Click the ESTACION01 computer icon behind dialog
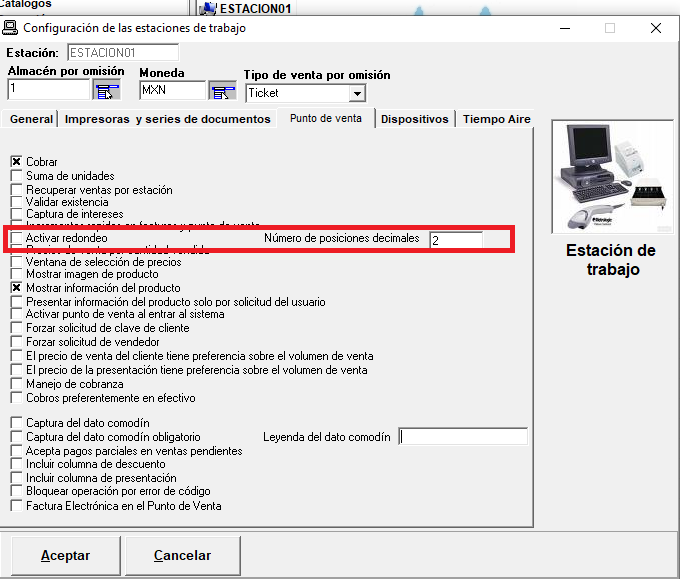The height and width of the screenshot is (579, 680). pos(208,8)
